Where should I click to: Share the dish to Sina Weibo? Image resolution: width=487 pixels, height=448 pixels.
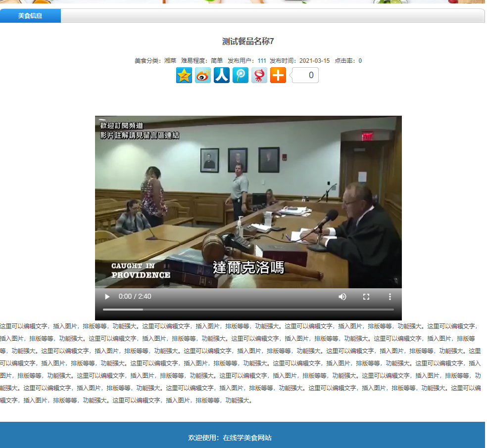click(203, 75)
